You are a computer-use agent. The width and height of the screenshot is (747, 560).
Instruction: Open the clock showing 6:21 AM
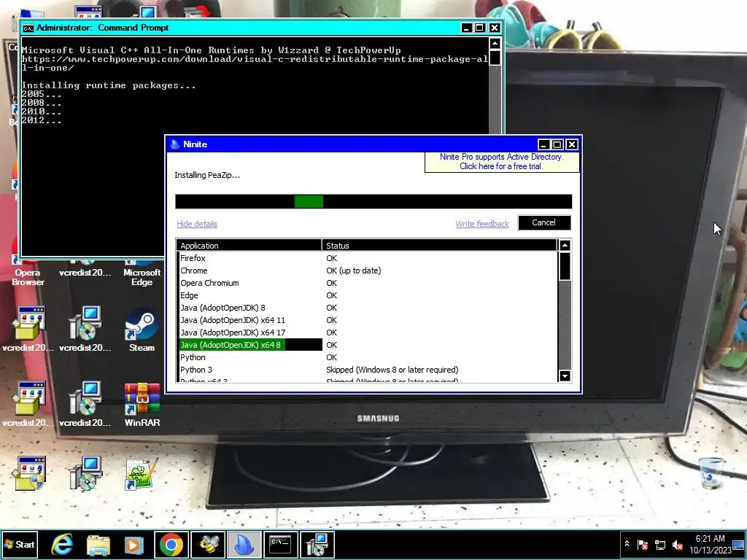[710, 544]
